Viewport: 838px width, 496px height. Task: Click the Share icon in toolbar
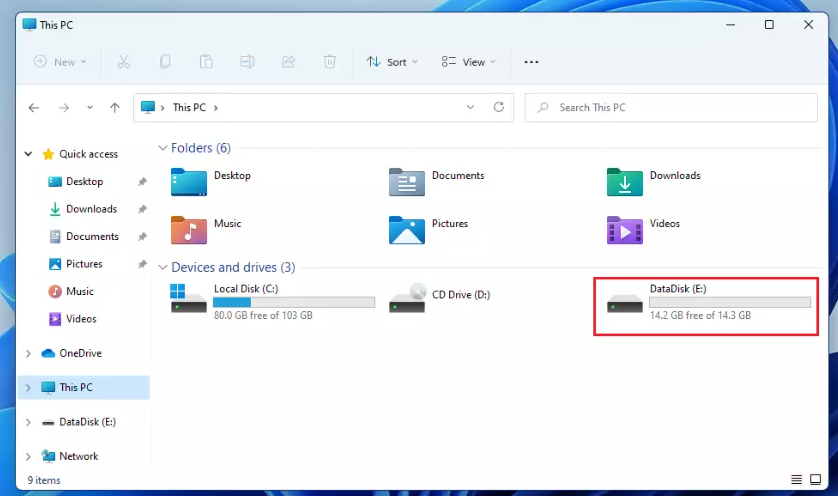coord(289,62)
